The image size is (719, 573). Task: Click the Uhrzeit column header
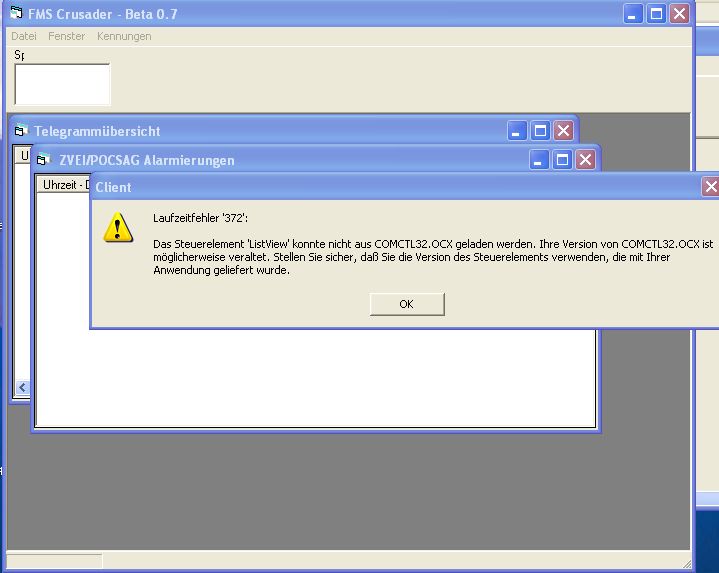coord(60,185)
